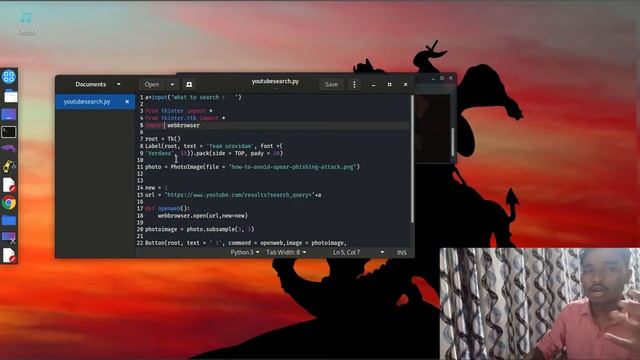Open the three-dot menu in gedit
The image size is (640, 360).
click(354, 84)
